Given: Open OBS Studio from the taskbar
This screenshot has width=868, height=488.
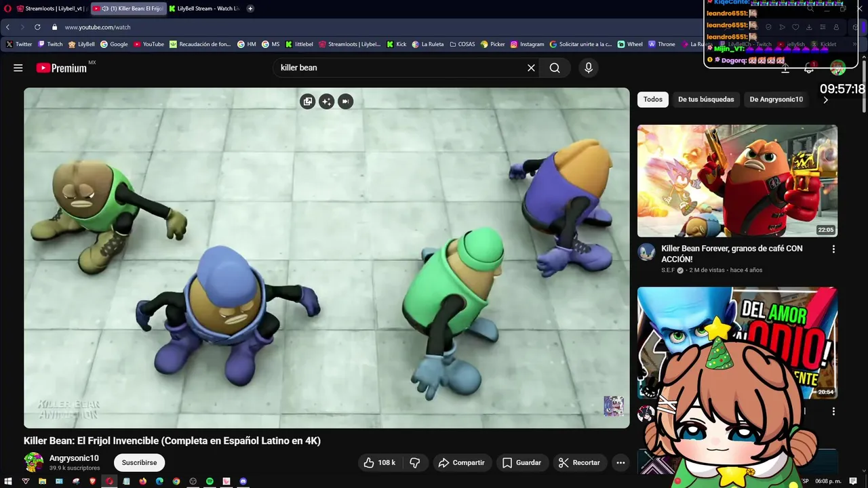Looking at the screenshot, I should coord(193,481).
